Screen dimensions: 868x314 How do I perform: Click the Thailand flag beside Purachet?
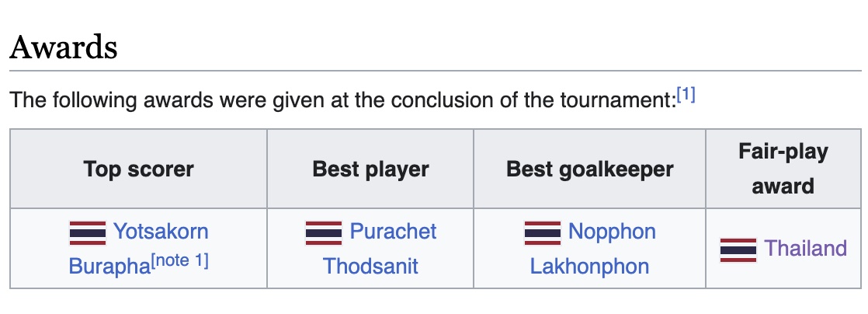(x=324, y=232)
